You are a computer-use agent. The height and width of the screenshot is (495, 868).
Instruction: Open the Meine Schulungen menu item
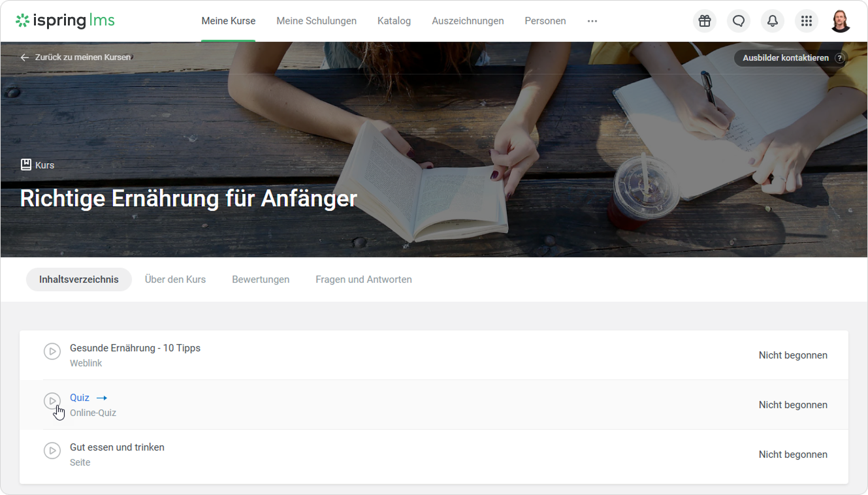316,21
